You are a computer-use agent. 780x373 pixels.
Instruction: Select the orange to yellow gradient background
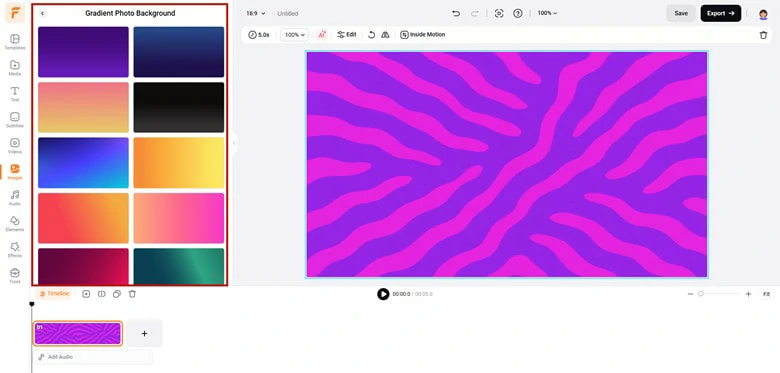click(x=179, y=163)
